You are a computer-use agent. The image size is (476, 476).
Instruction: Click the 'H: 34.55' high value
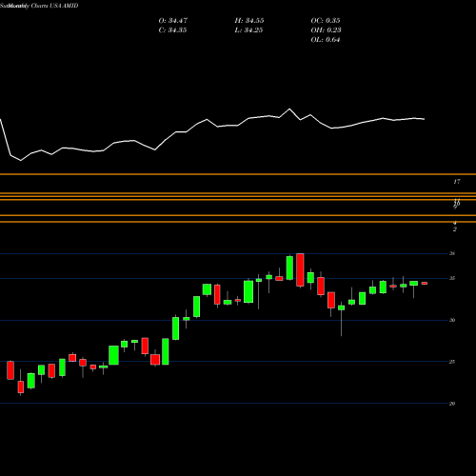point(249,21)
